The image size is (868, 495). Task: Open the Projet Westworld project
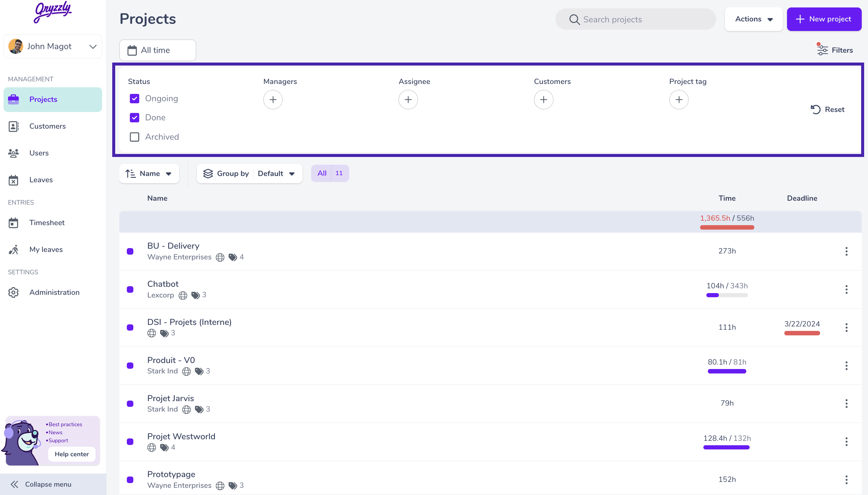(x=181, y=437)
